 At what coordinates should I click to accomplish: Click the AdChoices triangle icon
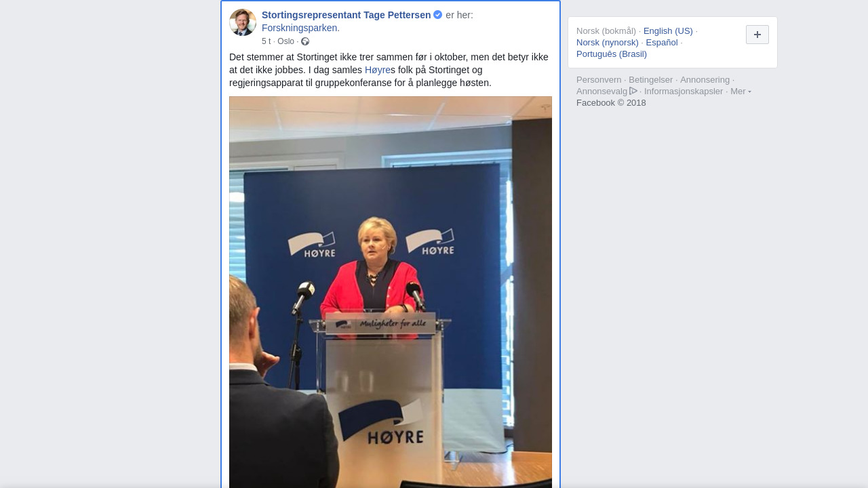[633, 91]
